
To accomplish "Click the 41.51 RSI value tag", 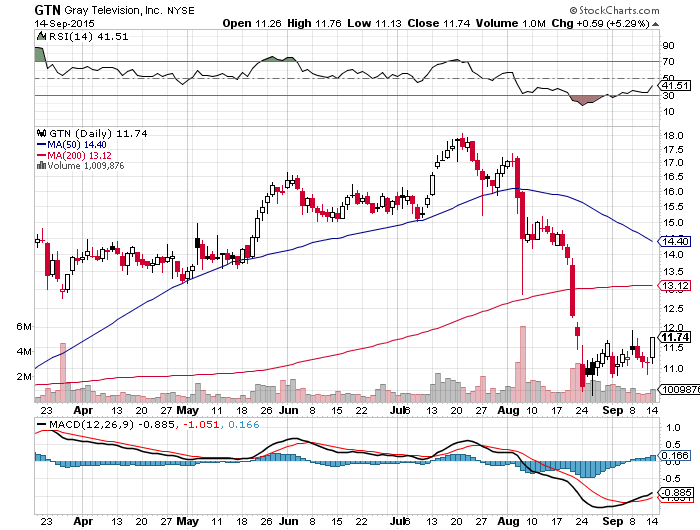I will [676, 85].
